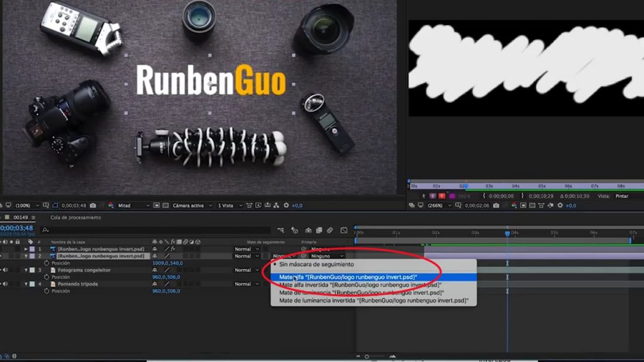Toggle hide shy layers icon in timeline
This screenshot has height=362, width=644.
[x=308, y=231]
